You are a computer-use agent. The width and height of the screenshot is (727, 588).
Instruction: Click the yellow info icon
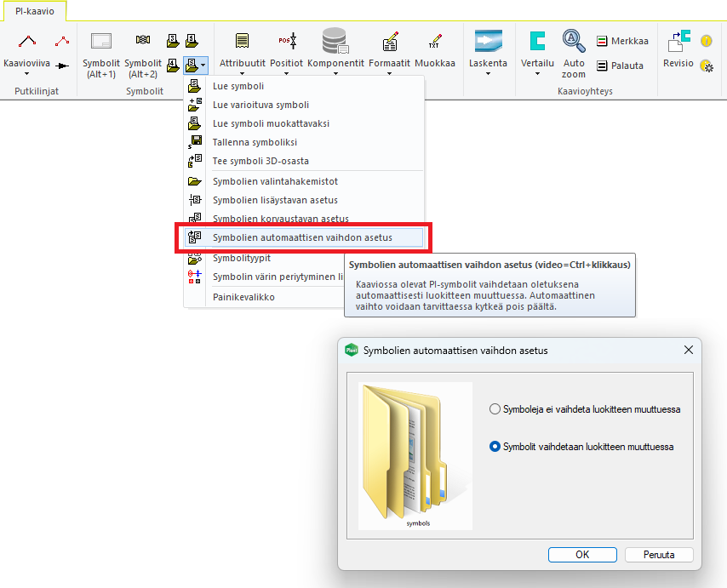tap(706, 41)
